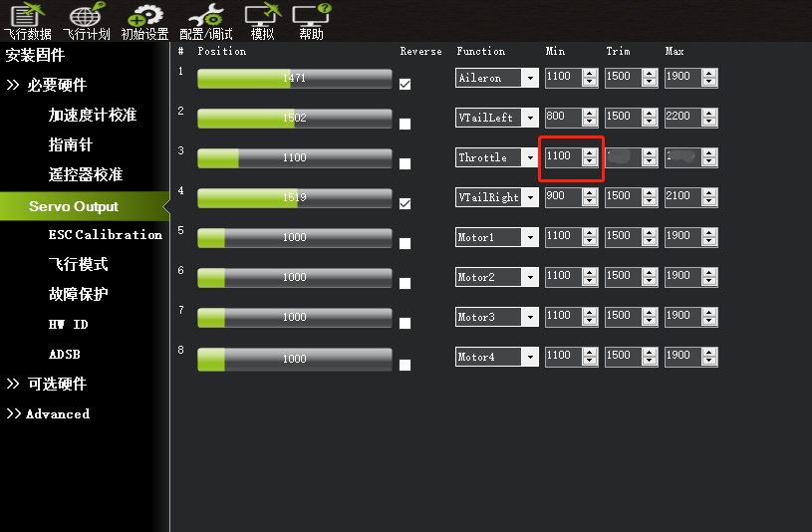Open the 配置/调试 config tuning icon

click(205, 21)
